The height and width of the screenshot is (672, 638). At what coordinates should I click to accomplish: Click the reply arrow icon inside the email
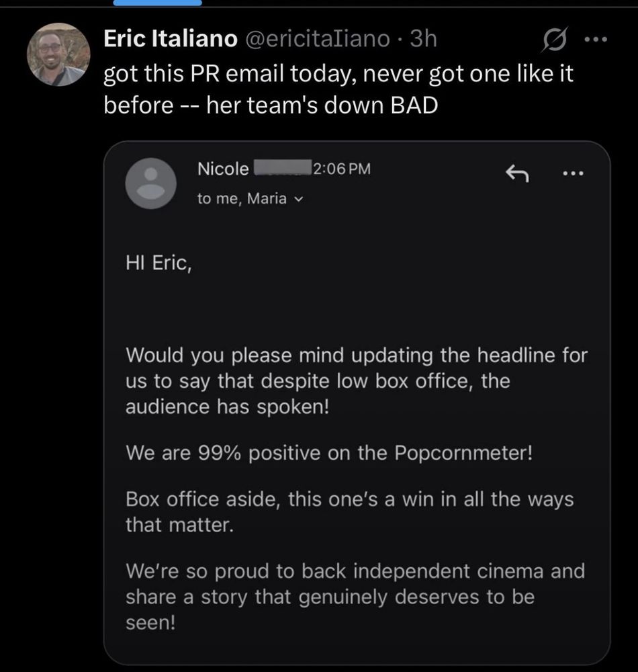(517, 174)
